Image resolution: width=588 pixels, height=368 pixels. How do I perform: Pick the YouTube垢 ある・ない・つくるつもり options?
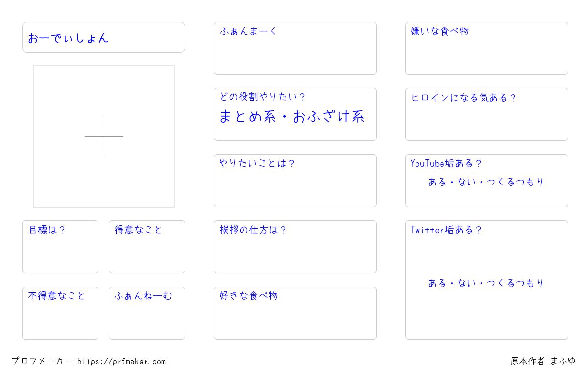coord(486,182)
